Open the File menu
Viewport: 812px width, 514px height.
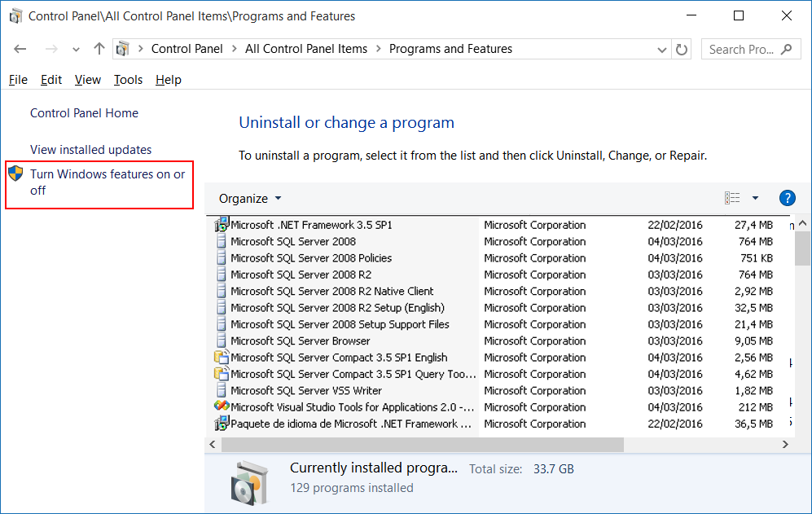(x=18, y=80)
